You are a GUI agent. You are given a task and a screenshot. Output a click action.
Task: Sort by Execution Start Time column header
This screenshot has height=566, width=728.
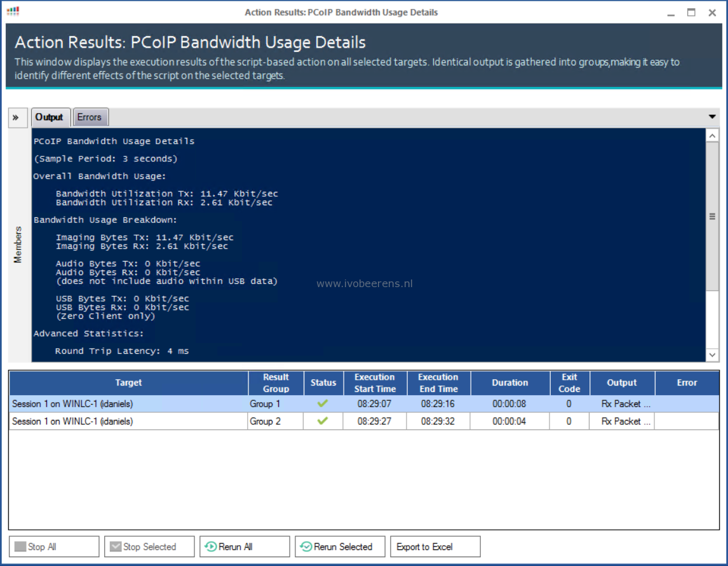pos(375,382)
